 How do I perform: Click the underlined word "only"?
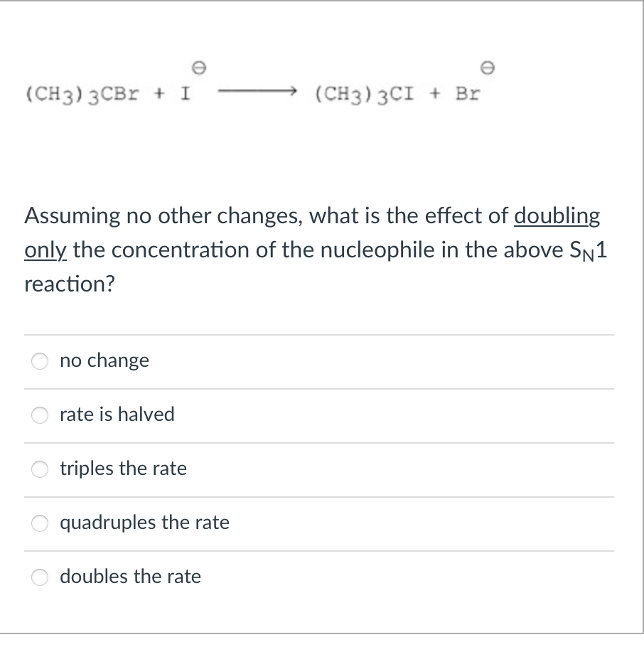(45, 250)
